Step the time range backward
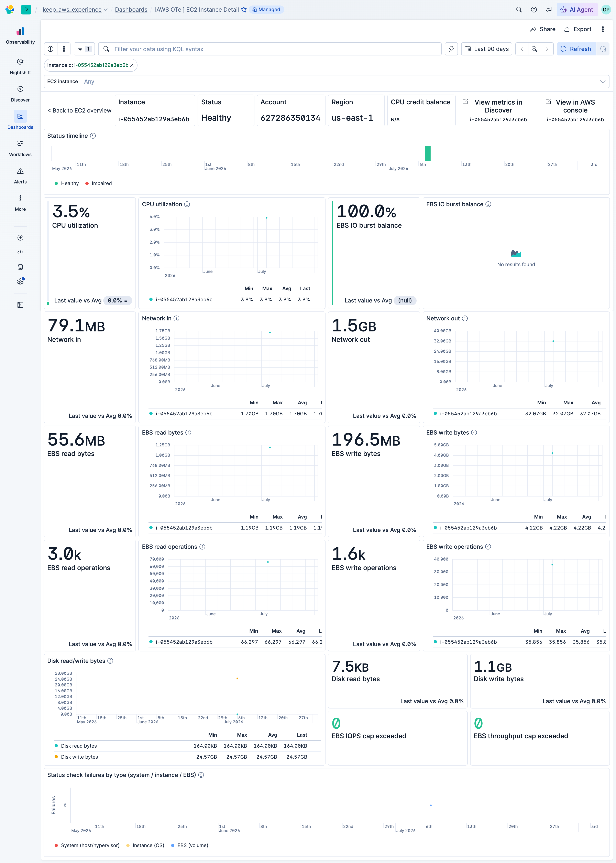This screenshot has height=863, width=616. (522, 49)
